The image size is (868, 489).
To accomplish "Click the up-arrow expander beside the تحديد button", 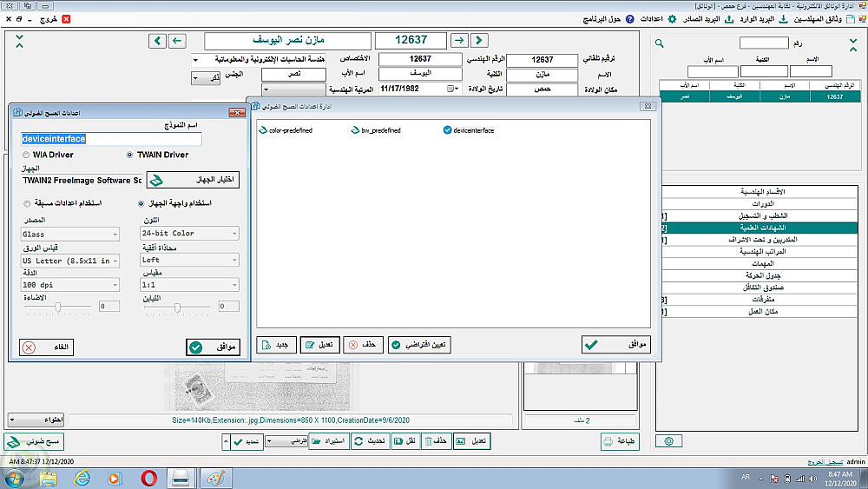I will (226, 441).
